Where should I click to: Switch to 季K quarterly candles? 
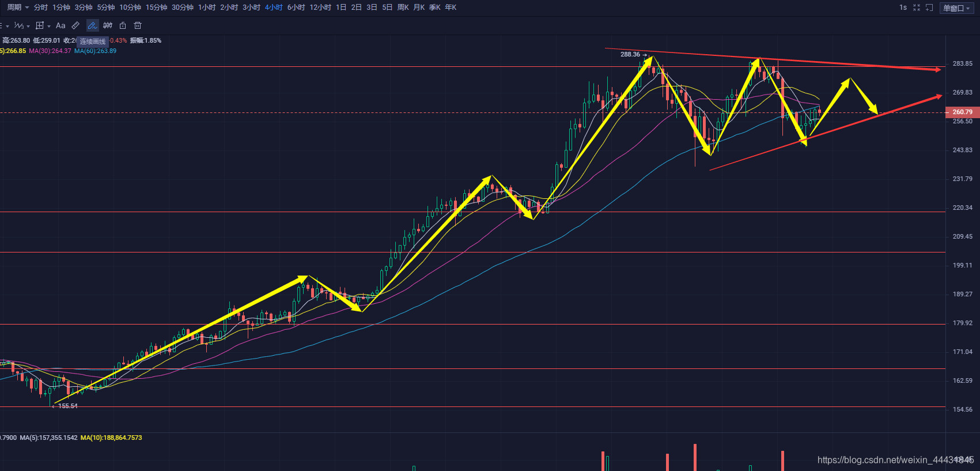click(435, 7)
